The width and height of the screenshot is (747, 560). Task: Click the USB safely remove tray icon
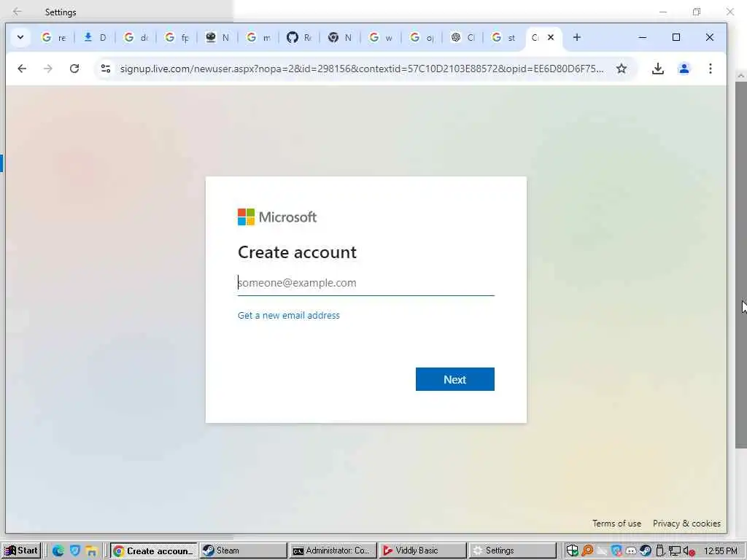(659, 551)
